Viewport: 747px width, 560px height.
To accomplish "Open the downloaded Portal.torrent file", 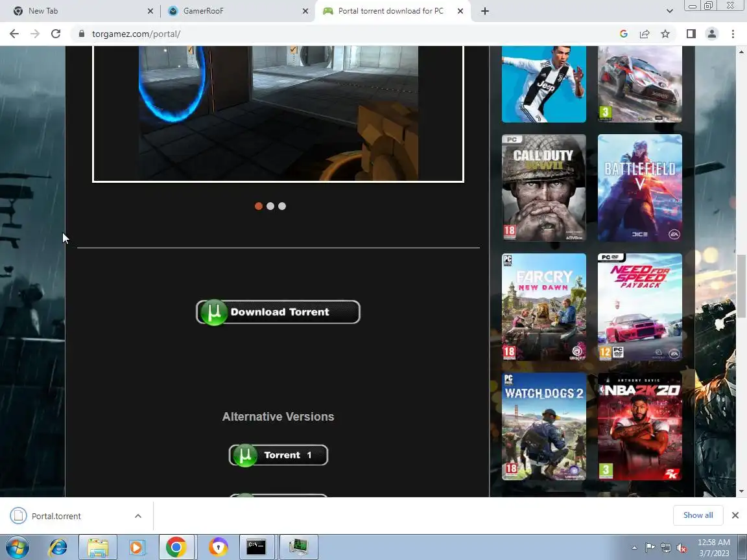I will 56,516.
